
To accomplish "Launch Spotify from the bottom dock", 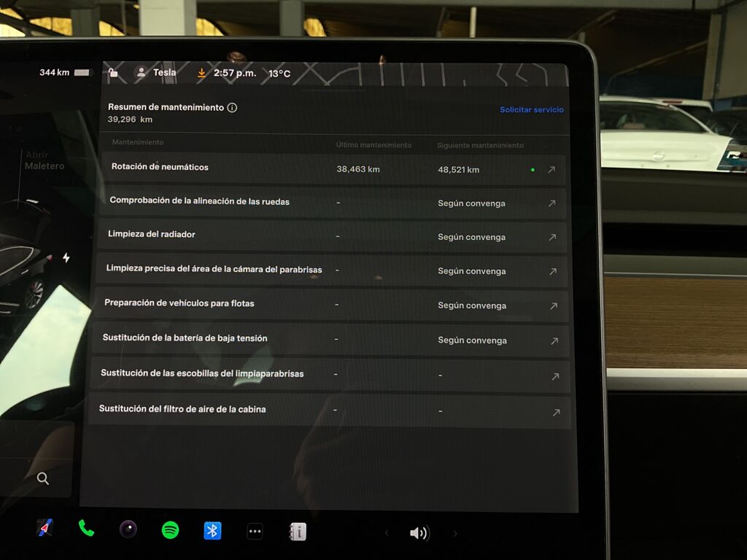I will 170,530.
